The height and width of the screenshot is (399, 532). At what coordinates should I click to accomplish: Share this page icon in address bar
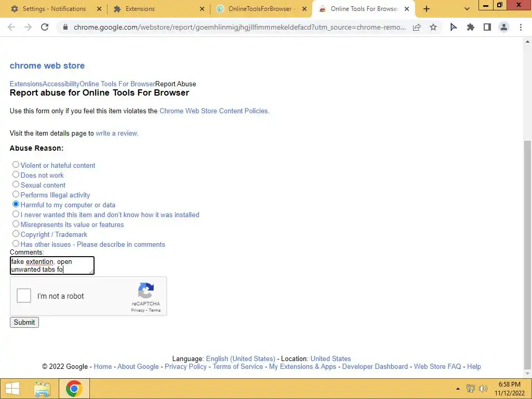[417, 27]
